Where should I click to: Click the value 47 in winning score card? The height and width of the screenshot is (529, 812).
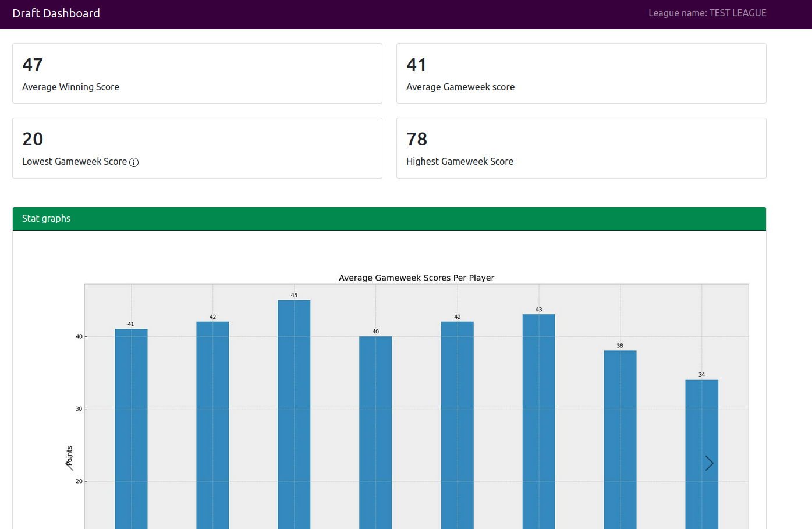click(x=33, y=65)
